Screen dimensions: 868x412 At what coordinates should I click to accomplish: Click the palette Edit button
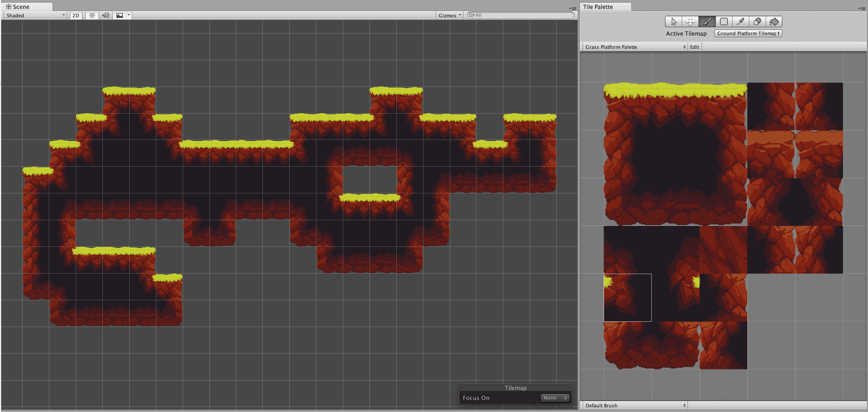coord(694,47)
